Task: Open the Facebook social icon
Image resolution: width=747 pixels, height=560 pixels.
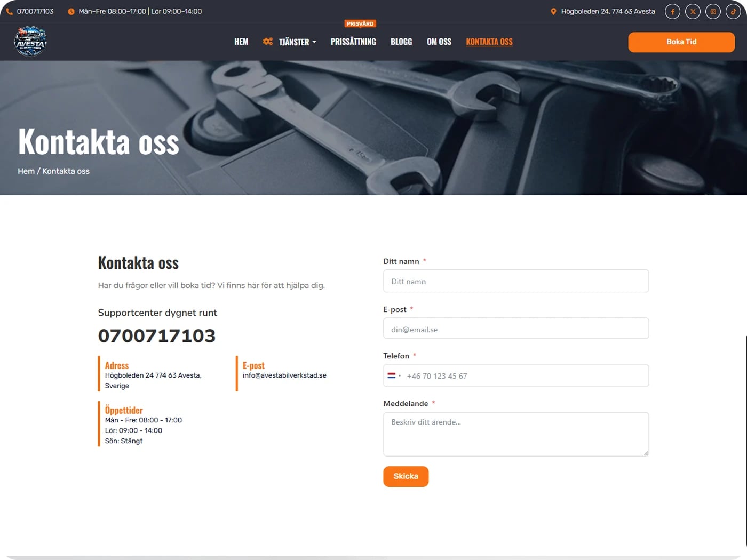Action: point(672,11)
